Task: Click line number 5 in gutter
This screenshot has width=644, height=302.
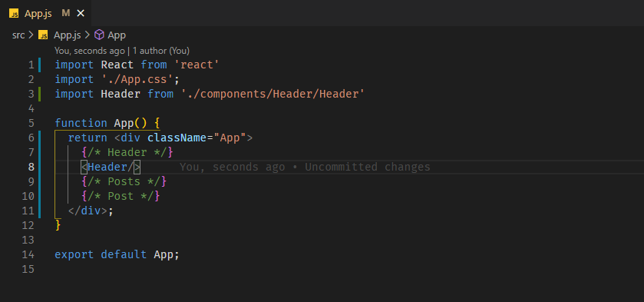Action: tap(31, 123)
